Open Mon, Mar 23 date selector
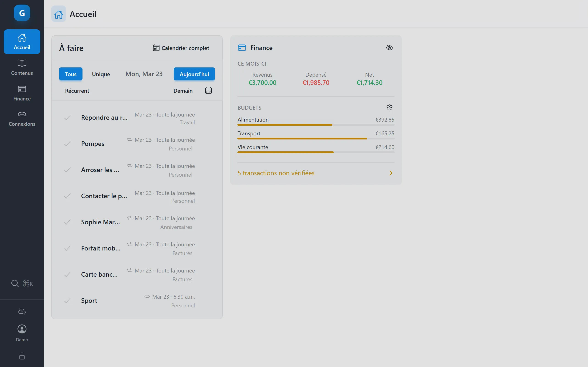This screenshot has height=367, width=588. point(144,74)
